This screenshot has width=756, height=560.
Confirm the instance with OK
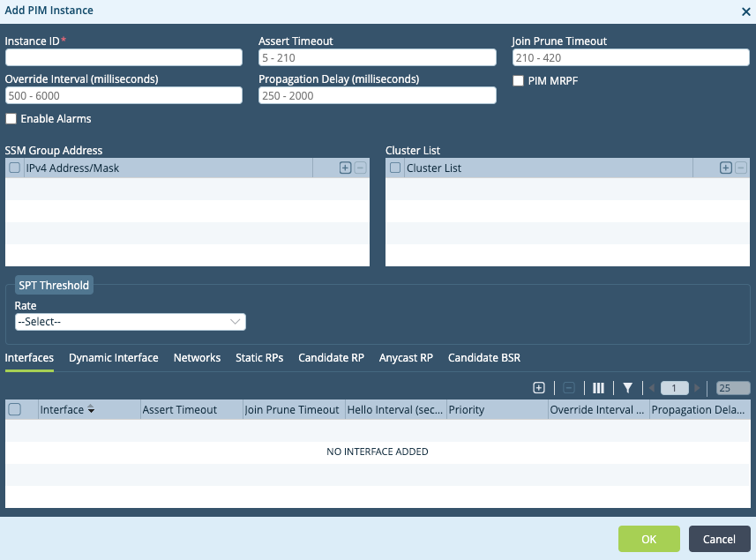[648, 539]
